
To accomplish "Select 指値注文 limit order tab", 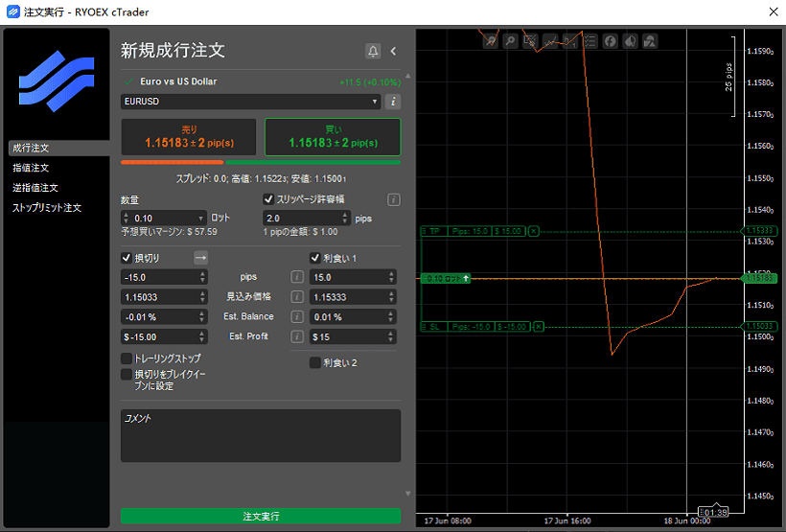I will tap(31, 168).
